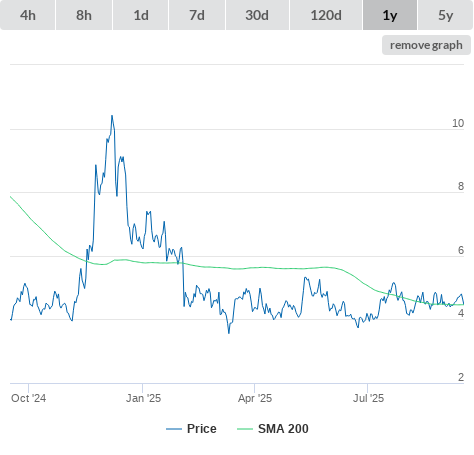This screenshot has height=455, width=474.
Task: Switch chart to the 5y range
Action: tap(446, 15)
